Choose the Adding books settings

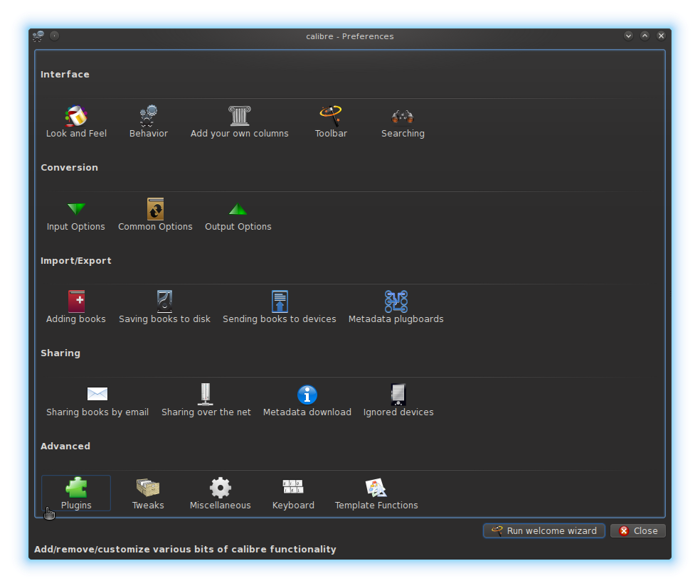point(76,307)
